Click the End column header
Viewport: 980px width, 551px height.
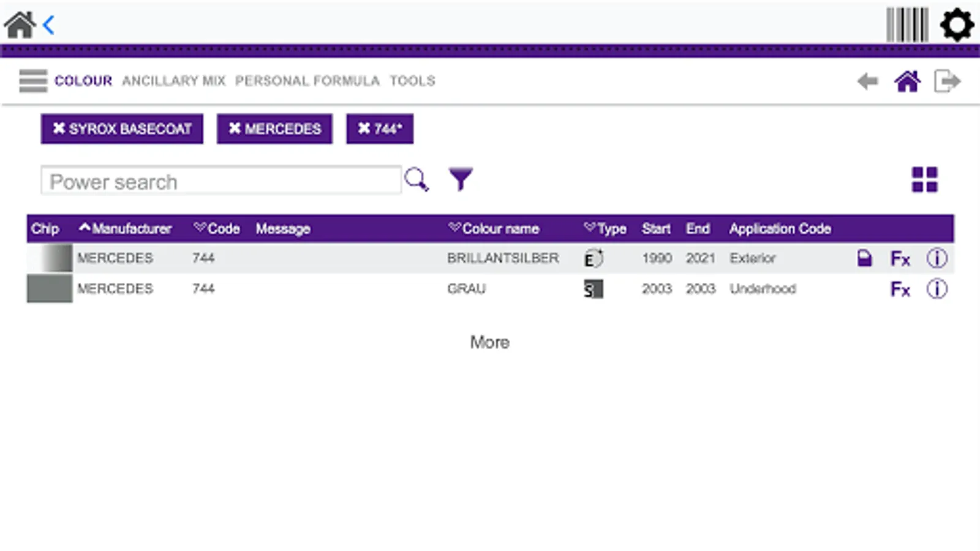698,229
